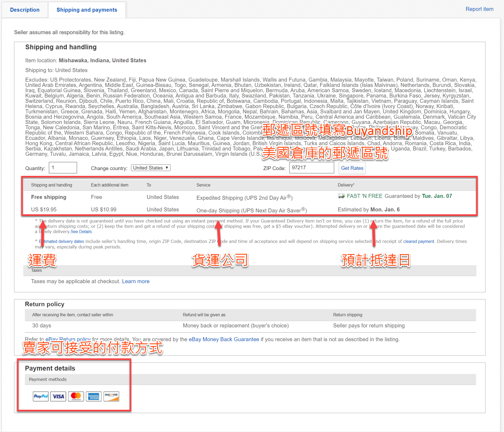Image resolution: width=504 pixels, height=432 pixels.
Task: Click the PayPal payment icon
Action: [41, 396]
